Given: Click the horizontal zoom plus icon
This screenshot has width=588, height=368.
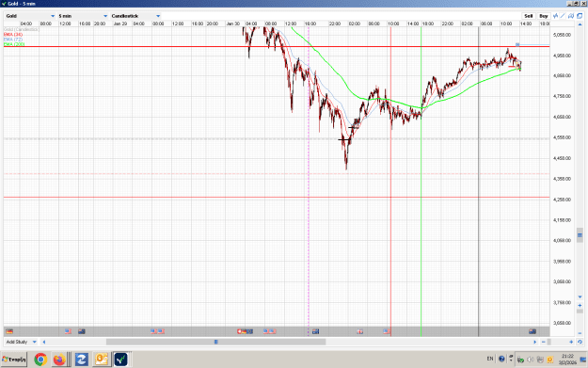Looking at the screenshot, I should pos(571,342).
